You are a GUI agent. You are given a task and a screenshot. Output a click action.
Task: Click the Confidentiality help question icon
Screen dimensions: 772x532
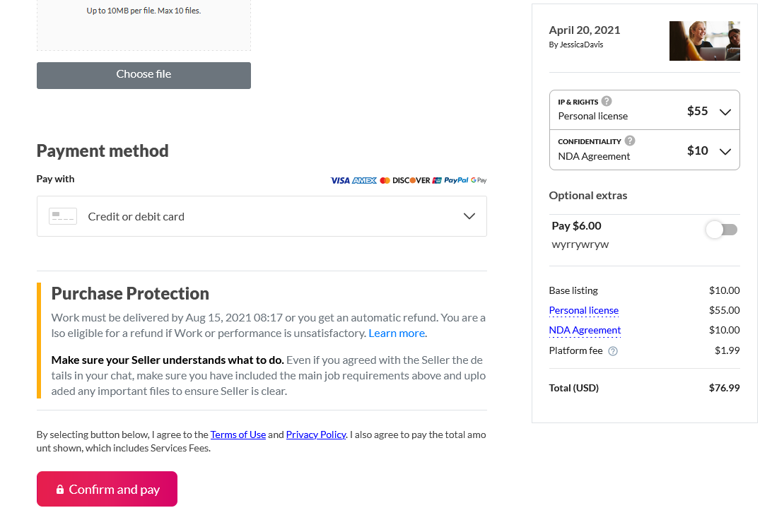630,141
